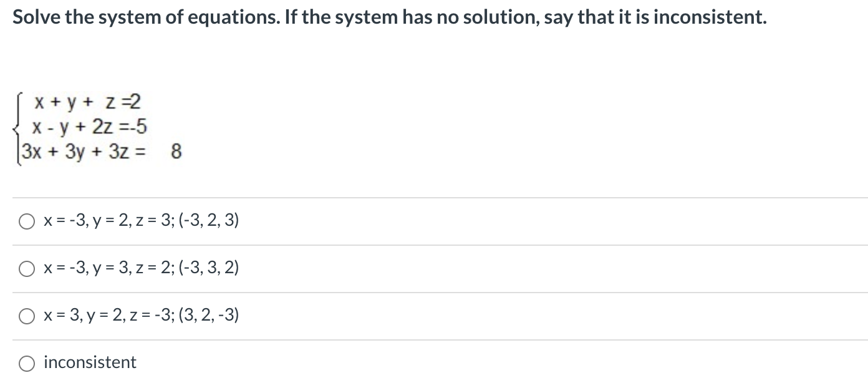This screenshot has width=868, height=388.
Task: Select the radio button for x = -3, y = 3, z = 2
Action: coord(26,268)
